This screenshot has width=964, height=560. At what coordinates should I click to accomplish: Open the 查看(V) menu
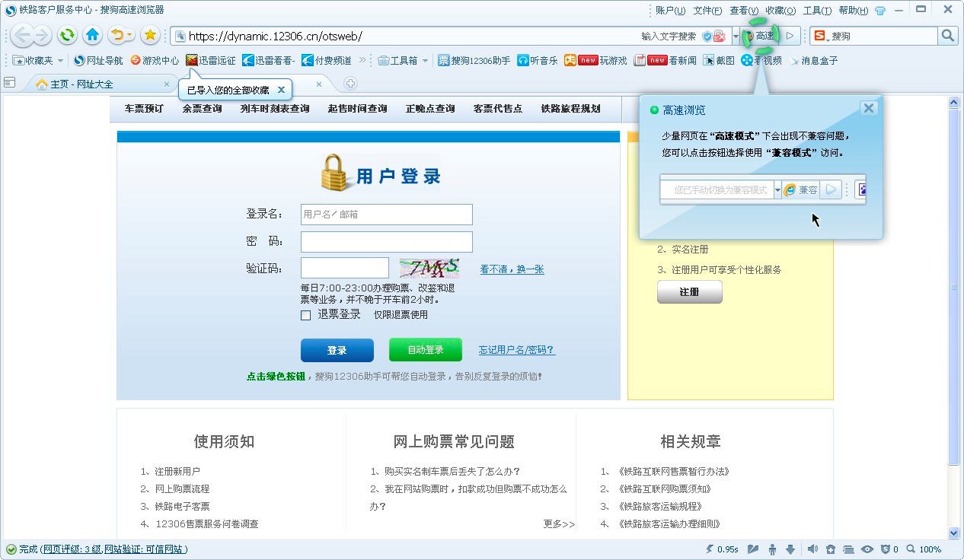pyautogui.click(x=744, y=11)
